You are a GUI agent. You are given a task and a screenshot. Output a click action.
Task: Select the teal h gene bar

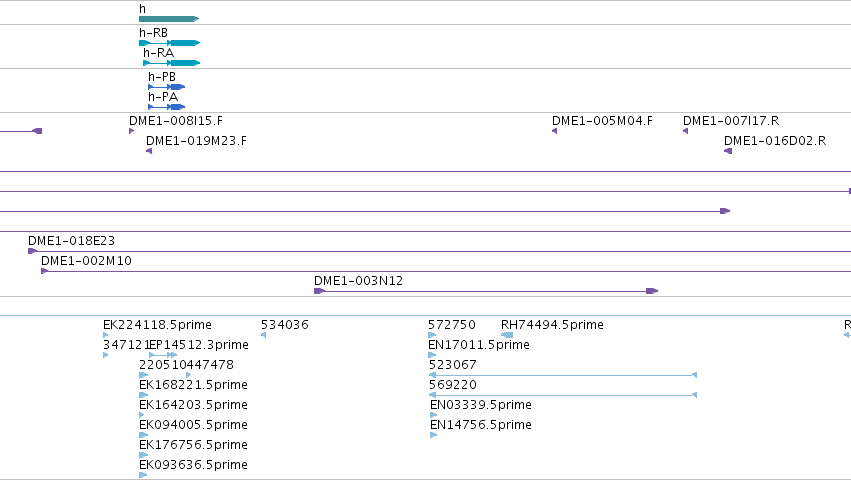tap(169, 19)
